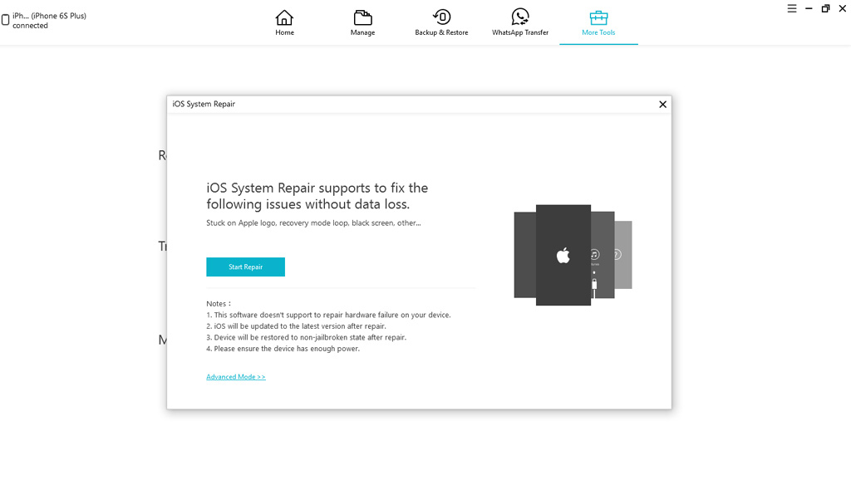
Task: Click the Home house icon
Action: tap(284, 17)
